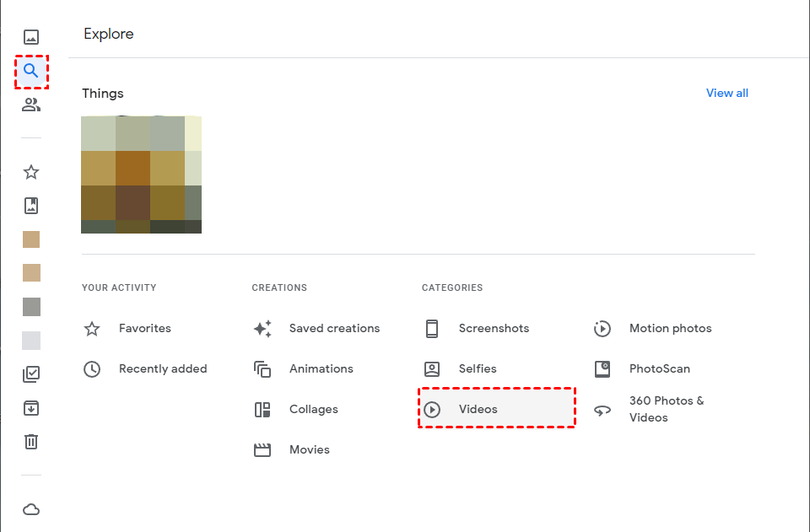Image resolution: width=810 pixels, height=532 pixels.
Task: Browse the Animations creations
Action: coord(321,368)
